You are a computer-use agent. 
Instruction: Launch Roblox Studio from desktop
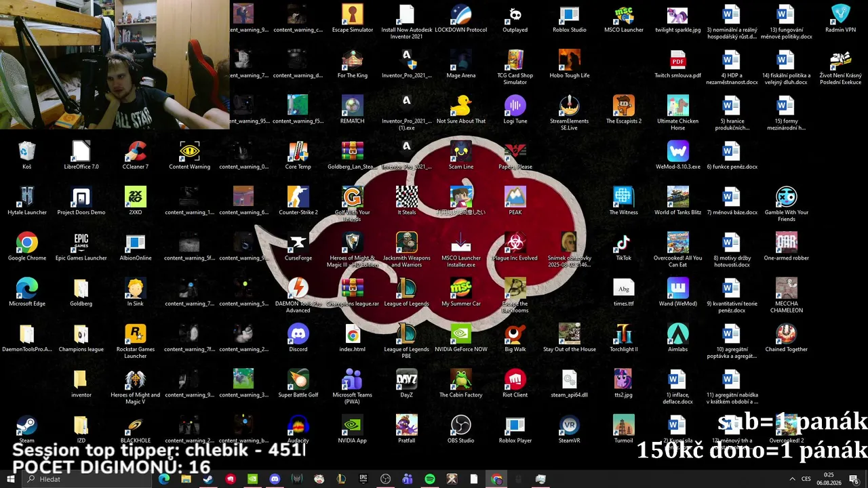pyautogui.click(x=569, y=19)
